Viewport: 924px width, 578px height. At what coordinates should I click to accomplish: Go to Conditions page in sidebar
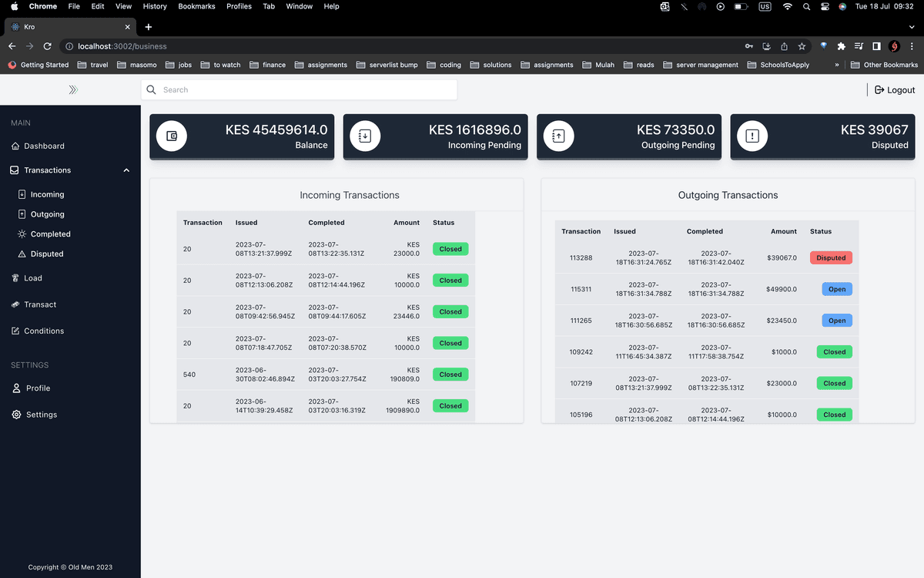tap(43, 331)
